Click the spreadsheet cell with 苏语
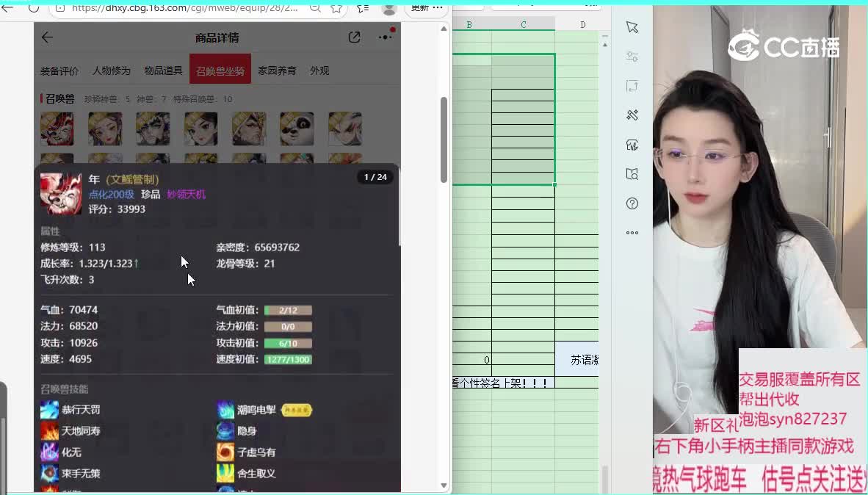 tap(576, 360)
